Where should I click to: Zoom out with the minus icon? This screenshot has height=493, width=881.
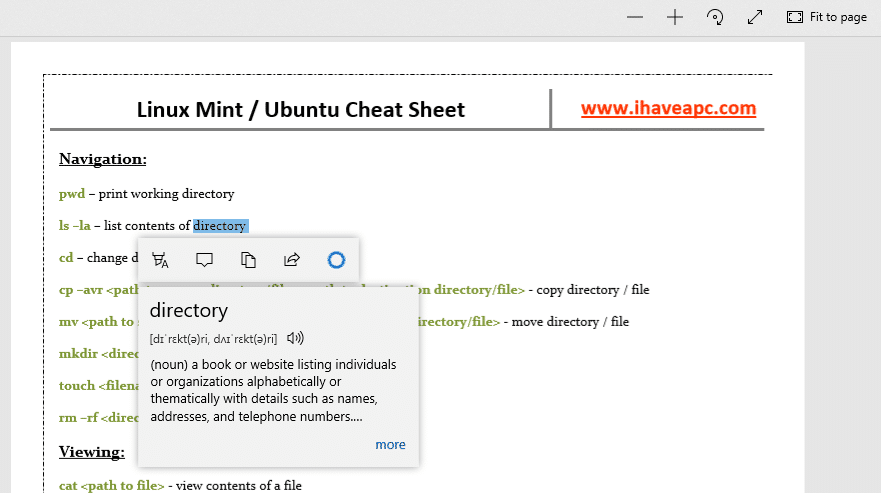pyautogui.click(x=635, y=17)
